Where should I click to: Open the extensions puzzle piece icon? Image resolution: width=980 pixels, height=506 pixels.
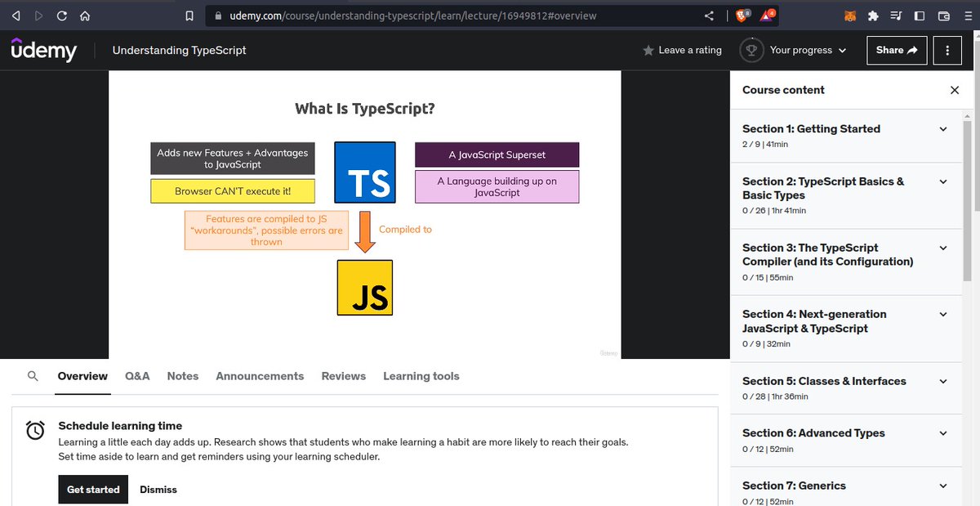pos(874,16)
